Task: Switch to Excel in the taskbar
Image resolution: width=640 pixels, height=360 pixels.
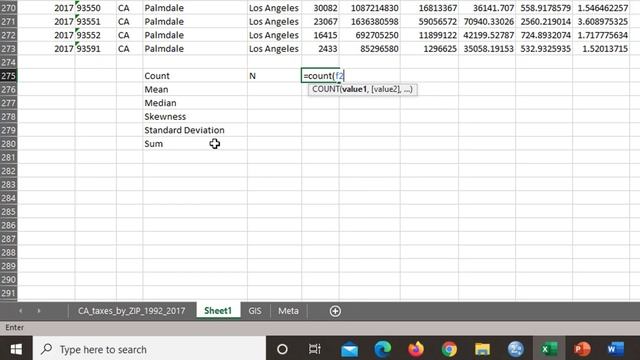Action: [x=549, y=349]
